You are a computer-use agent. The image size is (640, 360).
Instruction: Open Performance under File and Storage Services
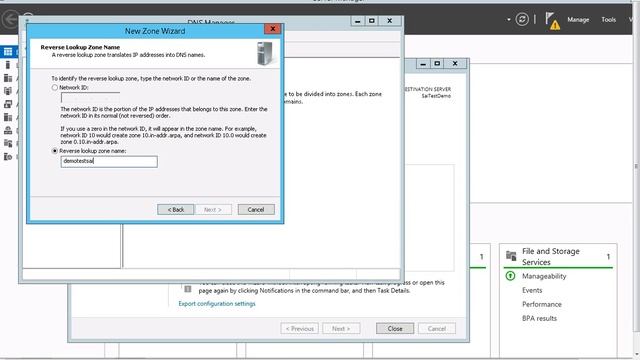pos(542,304)
